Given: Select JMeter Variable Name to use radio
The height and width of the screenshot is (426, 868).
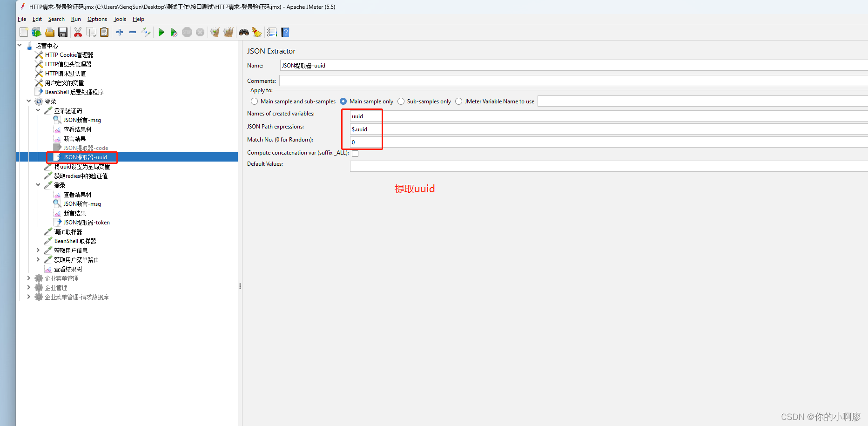Looking at the screenshot, I should [x=458, y=101].
